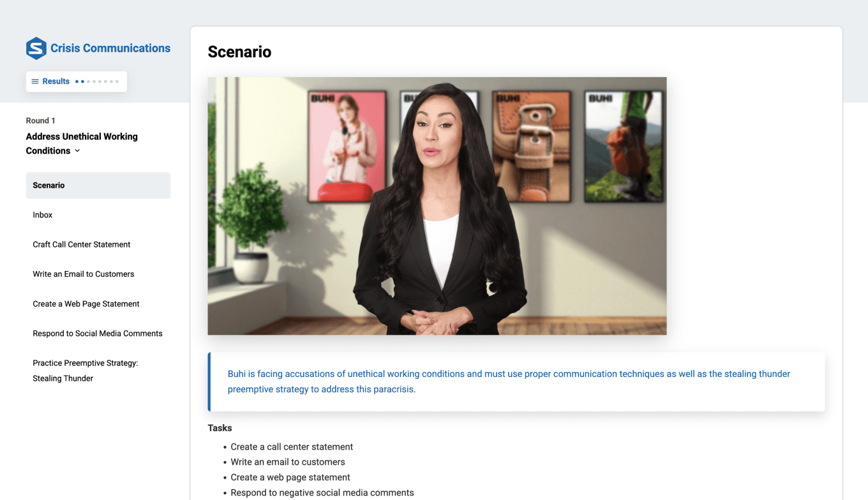Click the hiker backpack BUHI poster

click(624, 146)
